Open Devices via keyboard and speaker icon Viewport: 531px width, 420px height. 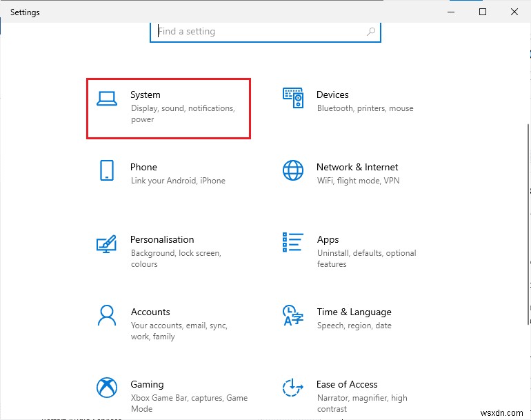(293, 99)
